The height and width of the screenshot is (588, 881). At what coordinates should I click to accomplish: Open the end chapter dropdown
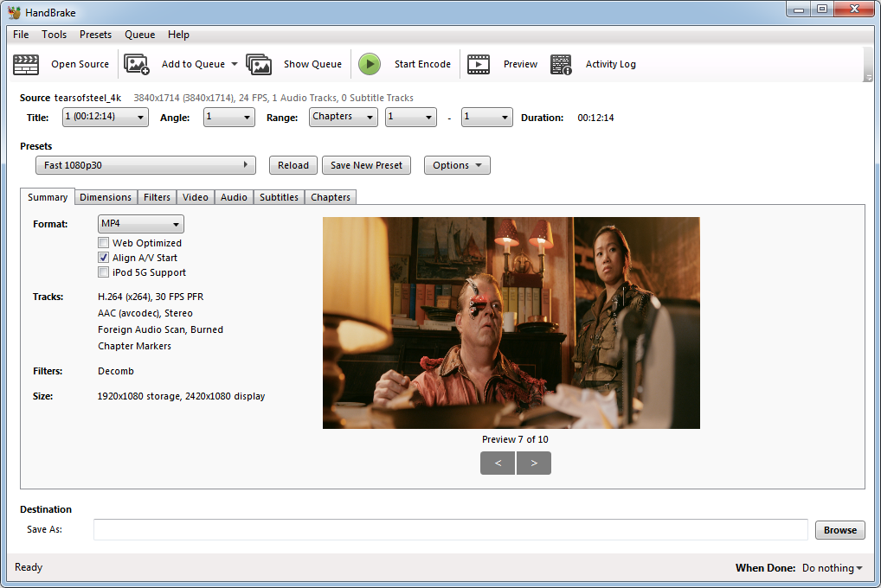pyautogui.click(x=486, y=118)
